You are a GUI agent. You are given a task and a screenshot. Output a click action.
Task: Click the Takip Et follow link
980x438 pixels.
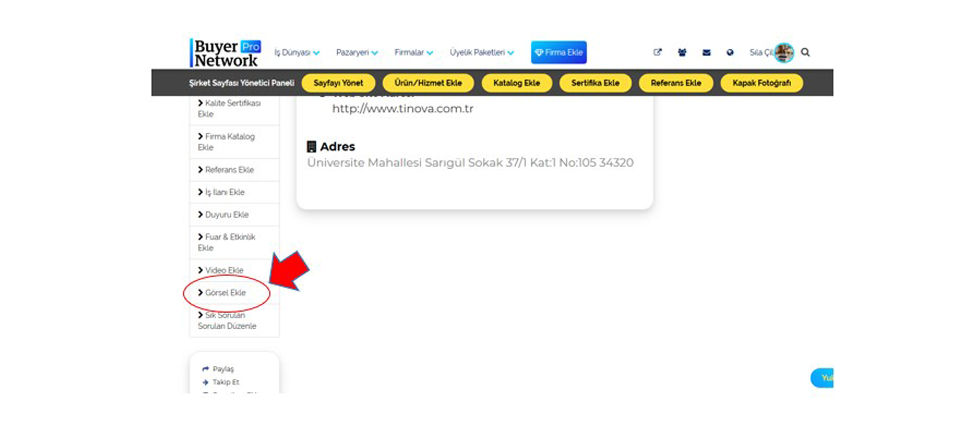pyautogui.click(x=221, y=382)
